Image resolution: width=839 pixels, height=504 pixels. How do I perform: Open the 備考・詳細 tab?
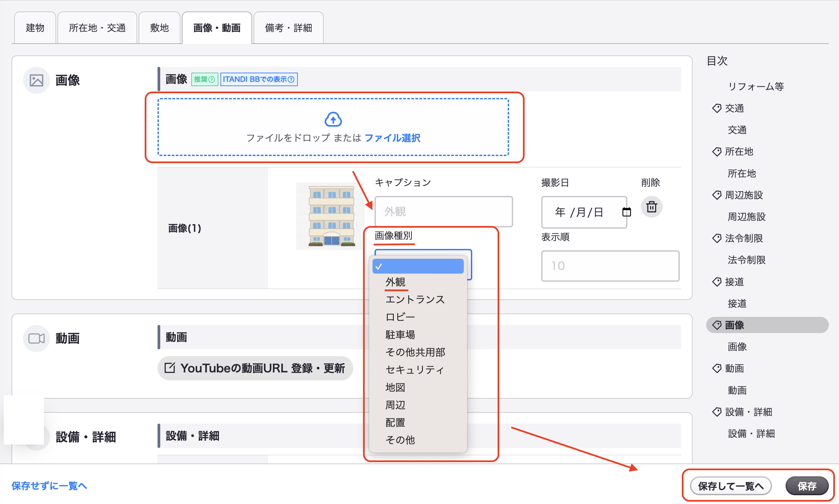click(x=288, y=28)
